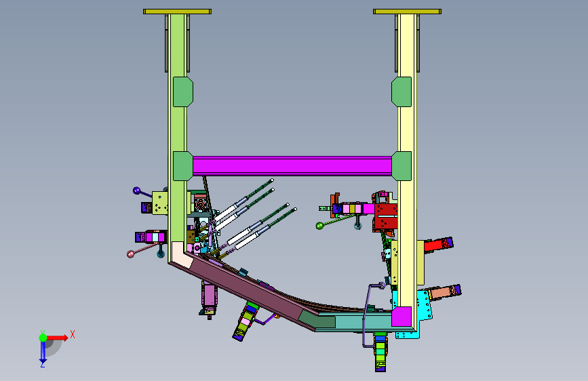
Task: Select the large red clamp block
Action: 387,217
